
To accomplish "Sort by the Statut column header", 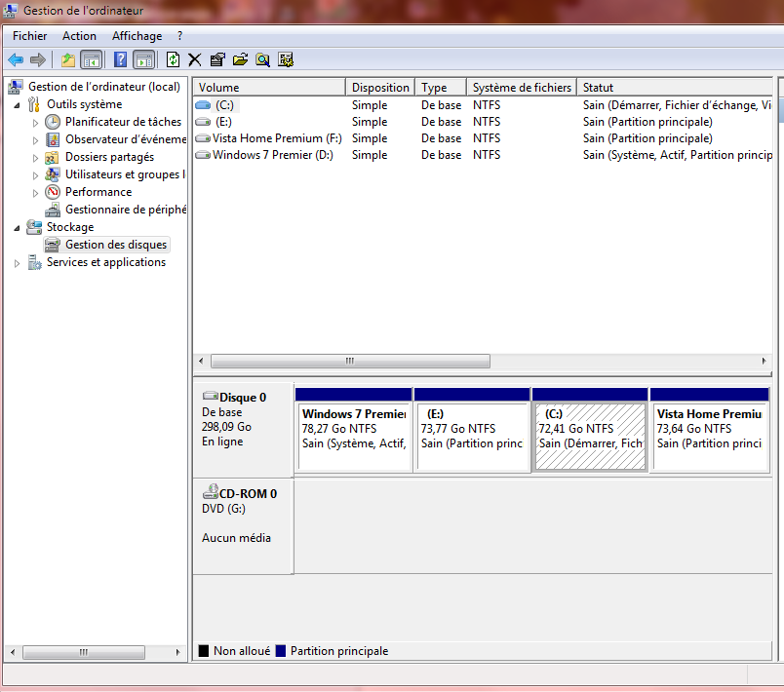I will click(x=675, y=88).
